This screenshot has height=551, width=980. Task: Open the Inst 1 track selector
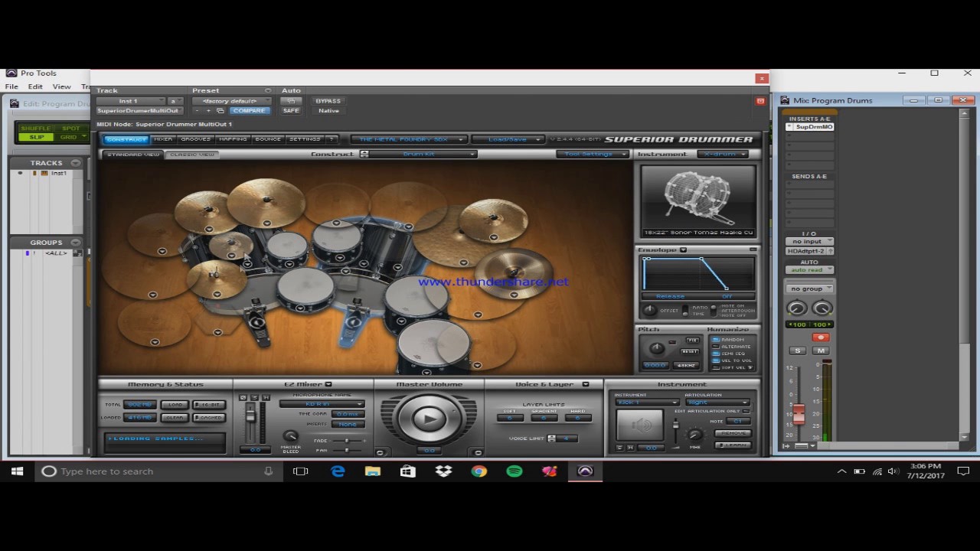pos(130,101)
